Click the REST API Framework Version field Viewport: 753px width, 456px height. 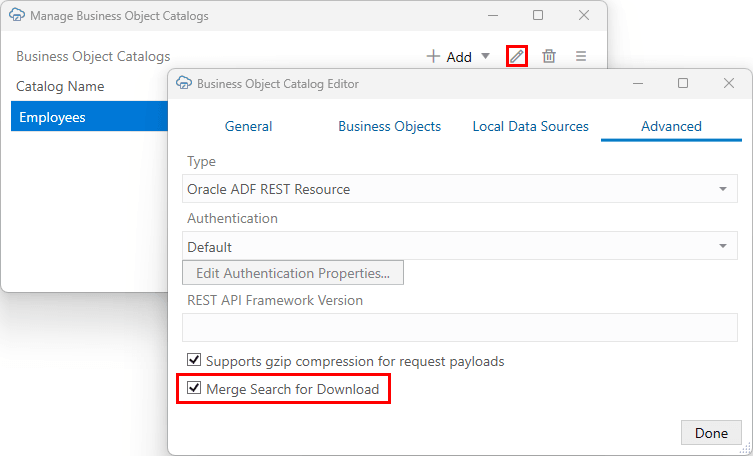coord(459,327)
